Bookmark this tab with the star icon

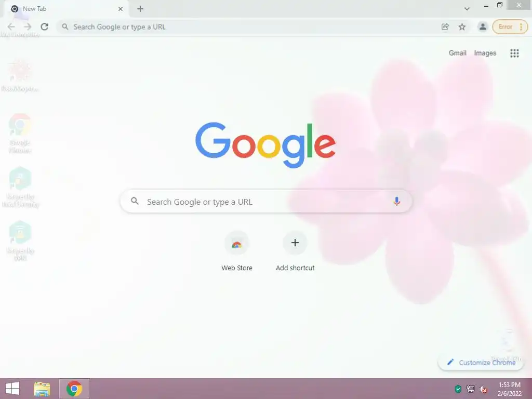[462, 27]
